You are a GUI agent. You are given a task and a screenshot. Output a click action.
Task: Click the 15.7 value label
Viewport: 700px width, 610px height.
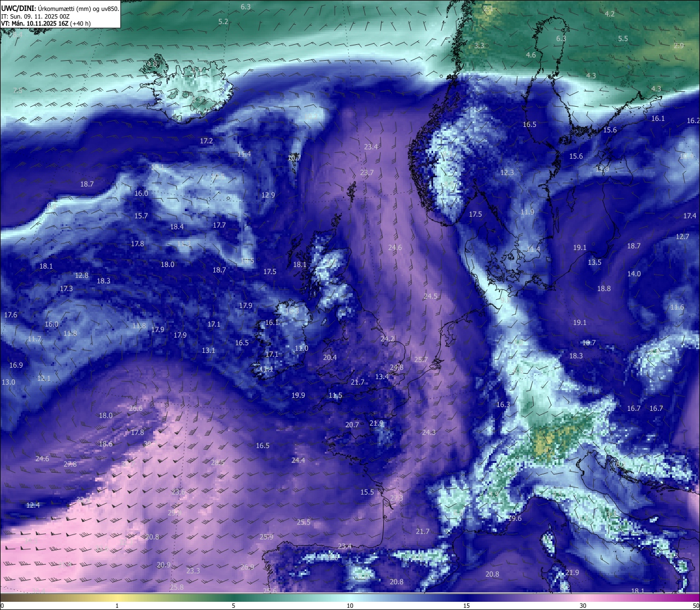point(141,216)
